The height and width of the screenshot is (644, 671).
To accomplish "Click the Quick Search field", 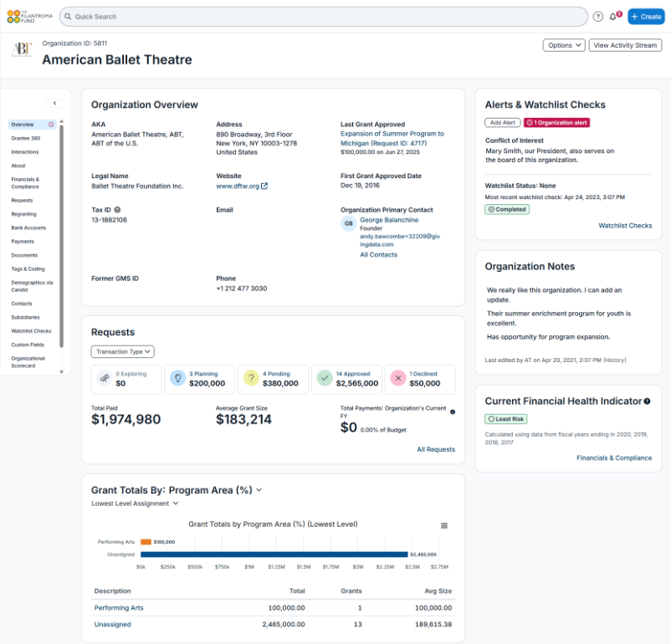I will (x=324, y=17).
